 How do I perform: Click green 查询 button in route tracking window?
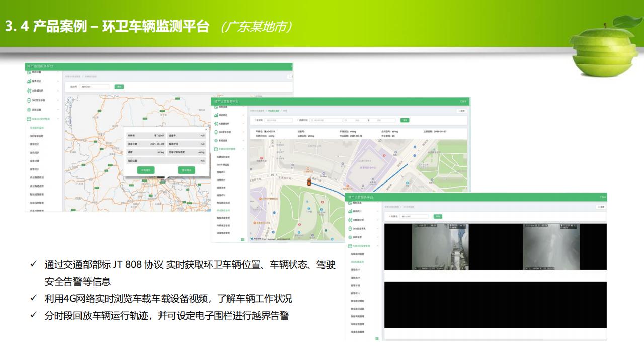pos(405,120)
